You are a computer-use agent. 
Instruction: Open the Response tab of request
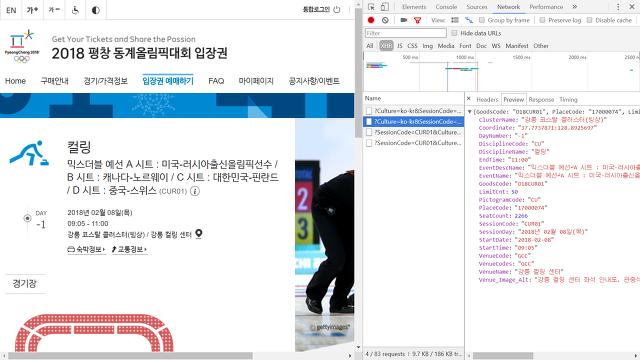pos(541,99)
